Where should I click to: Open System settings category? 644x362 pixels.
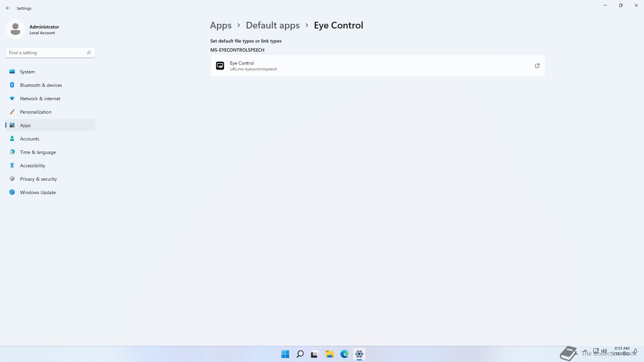pos(50,72)
